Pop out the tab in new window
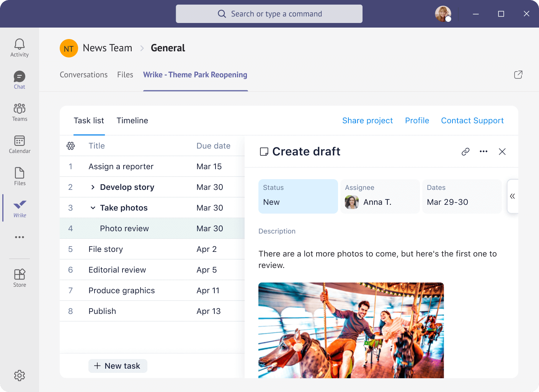Image resolution: width=539 pixels, height=392 pixels. (x=518, y=75)
